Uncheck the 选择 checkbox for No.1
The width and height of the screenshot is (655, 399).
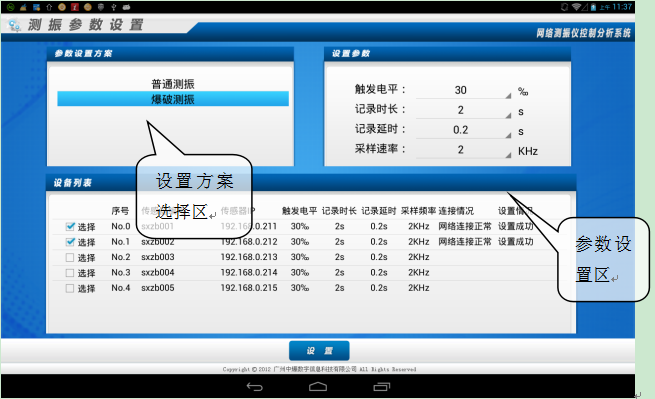(70, 242)
